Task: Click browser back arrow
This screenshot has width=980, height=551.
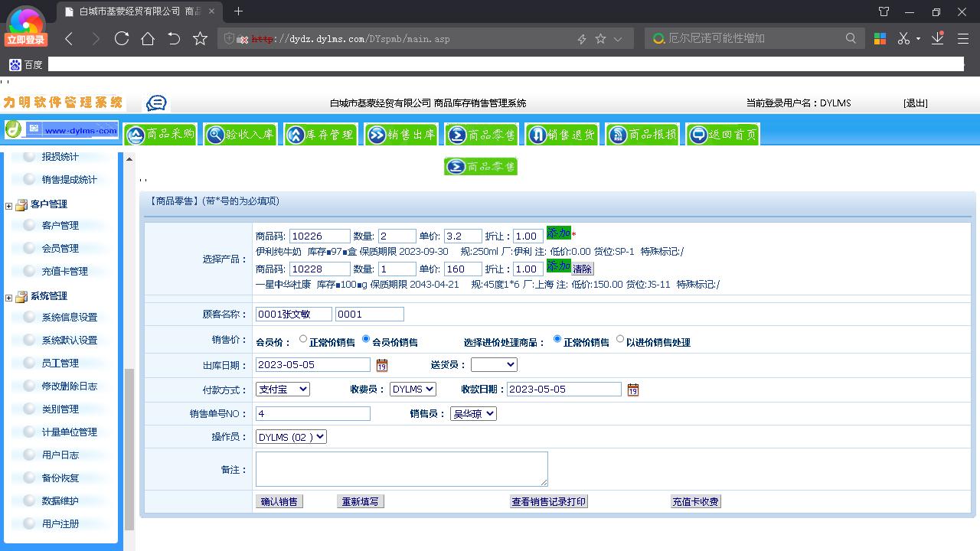Action: 69,38
